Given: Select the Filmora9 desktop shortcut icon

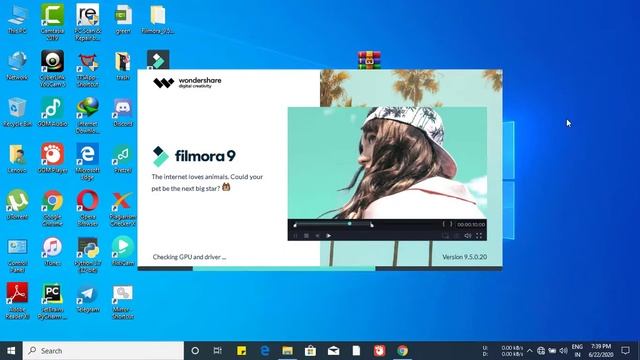Looking at the screenshot, I should [x=158, y=60].
